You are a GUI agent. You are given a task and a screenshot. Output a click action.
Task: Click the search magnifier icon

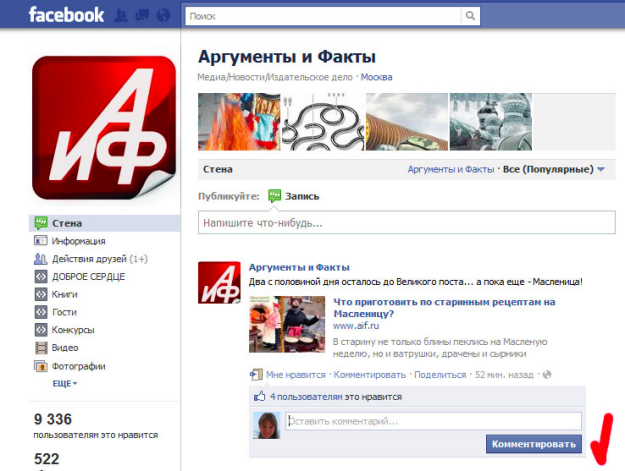pos(468,16)
